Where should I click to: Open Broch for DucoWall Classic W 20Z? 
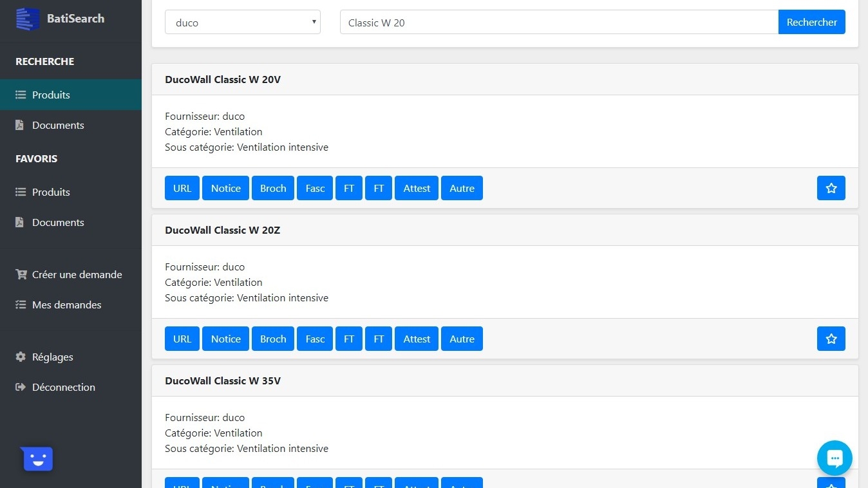pyautogui.click(x=273, y=339)
